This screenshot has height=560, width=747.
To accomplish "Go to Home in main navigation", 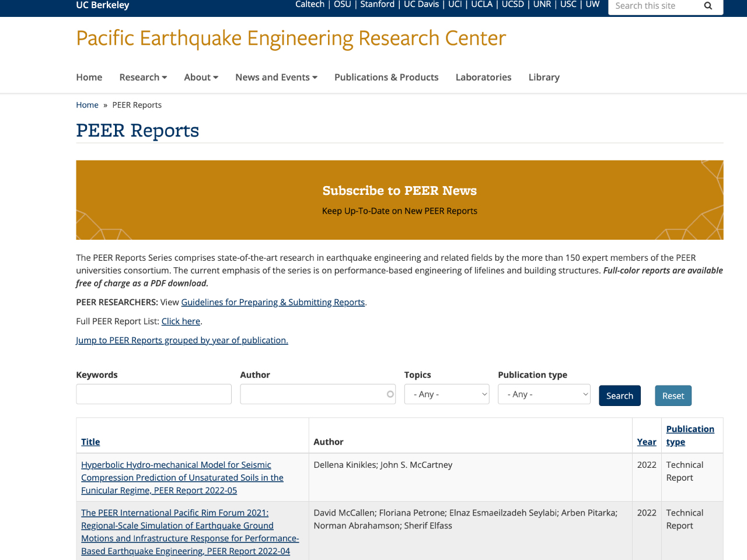I will point(89,77).
